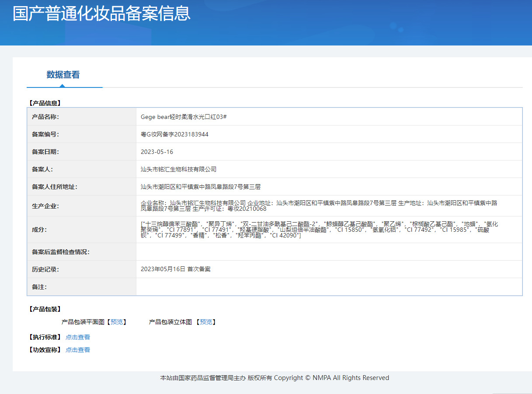
Task: Click the 【产品信息】 section heading
Action: pos(45,103)
